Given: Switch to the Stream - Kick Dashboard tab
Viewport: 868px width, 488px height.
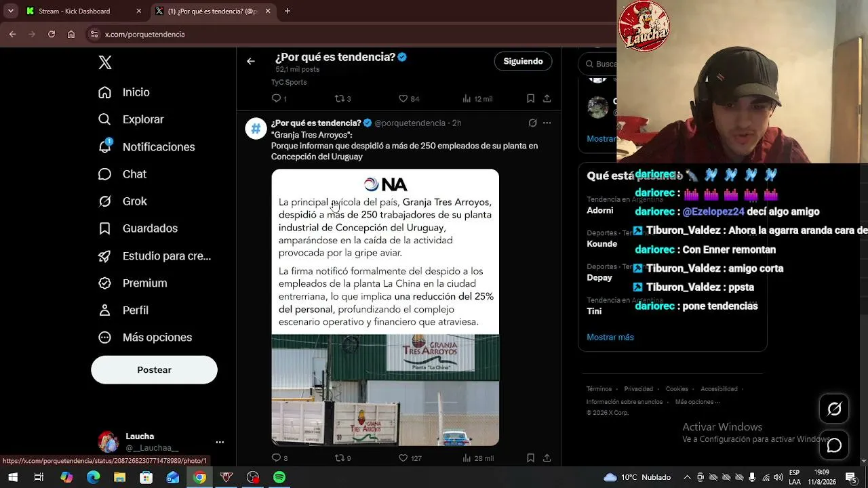Looking at the screenshot, I should [83, 11].
